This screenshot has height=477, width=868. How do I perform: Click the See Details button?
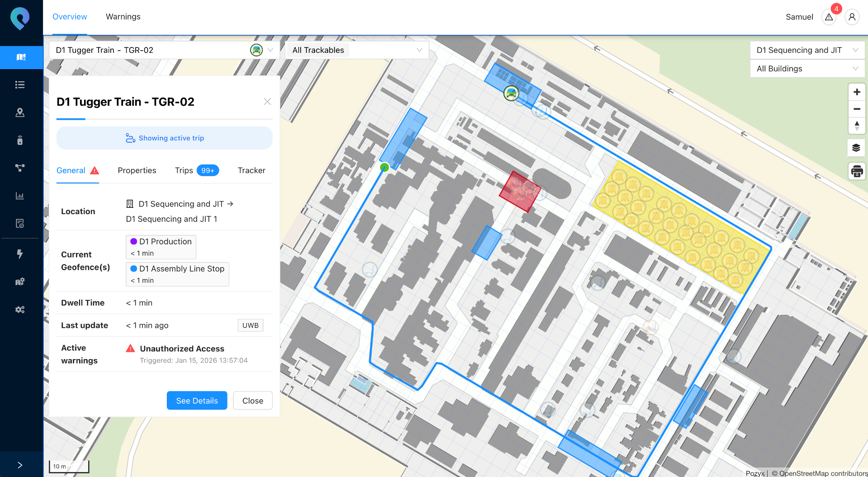[197, 401]
